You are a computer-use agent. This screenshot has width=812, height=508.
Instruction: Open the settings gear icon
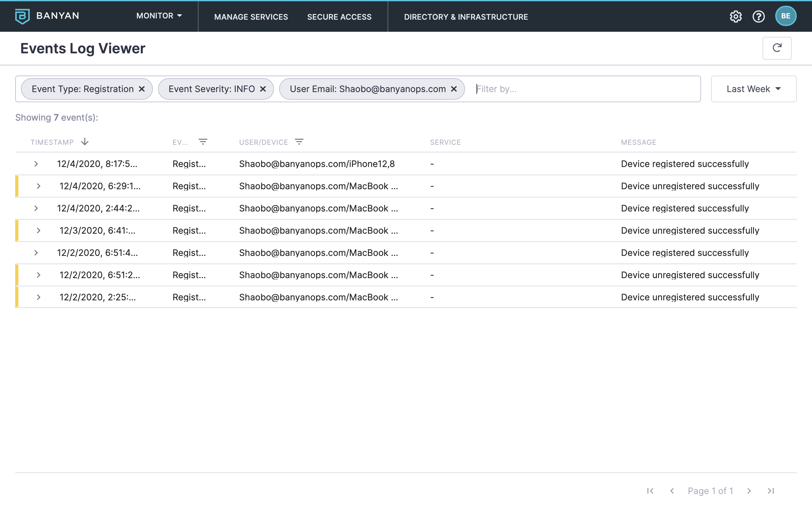point(736,16)
